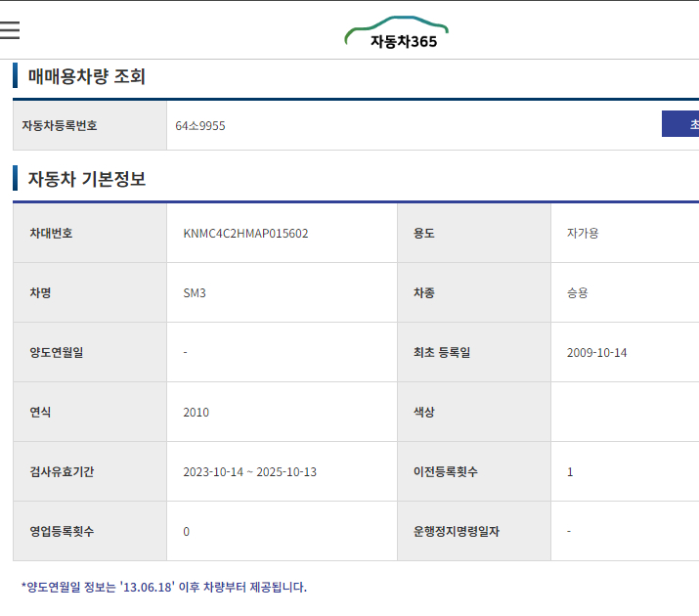Click the 자동차 기본정보 section heading
Image resolution: width=699 pixels, height=616 pixels.
[86, 179]
